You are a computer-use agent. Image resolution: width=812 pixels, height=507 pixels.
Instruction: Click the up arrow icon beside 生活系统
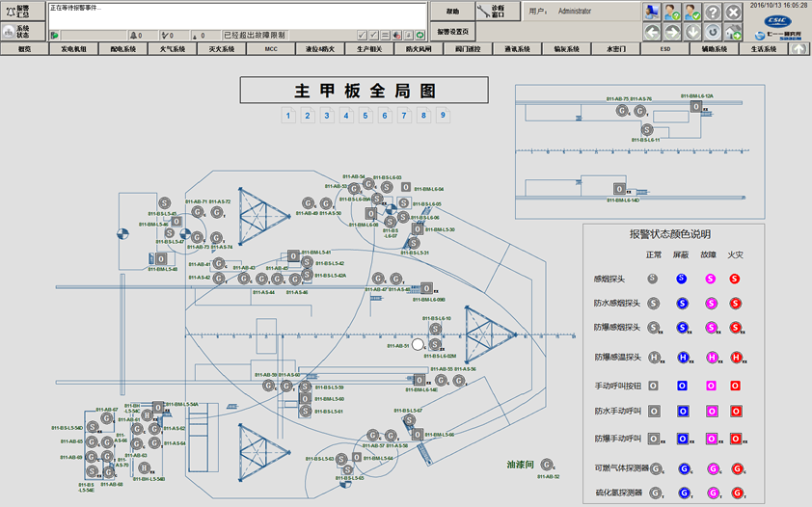click(798, 48)
